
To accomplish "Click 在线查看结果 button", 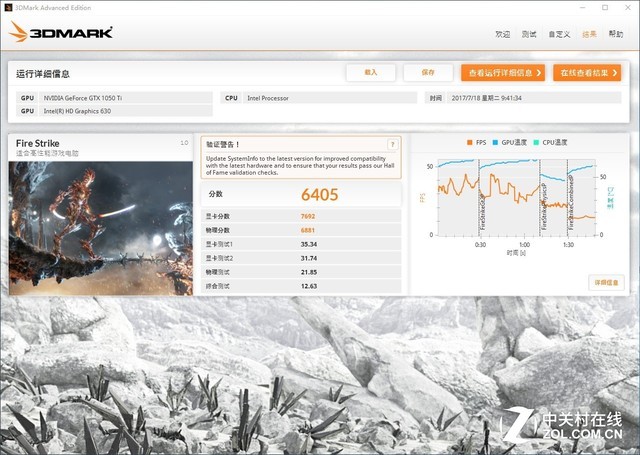I will (587, 73).
